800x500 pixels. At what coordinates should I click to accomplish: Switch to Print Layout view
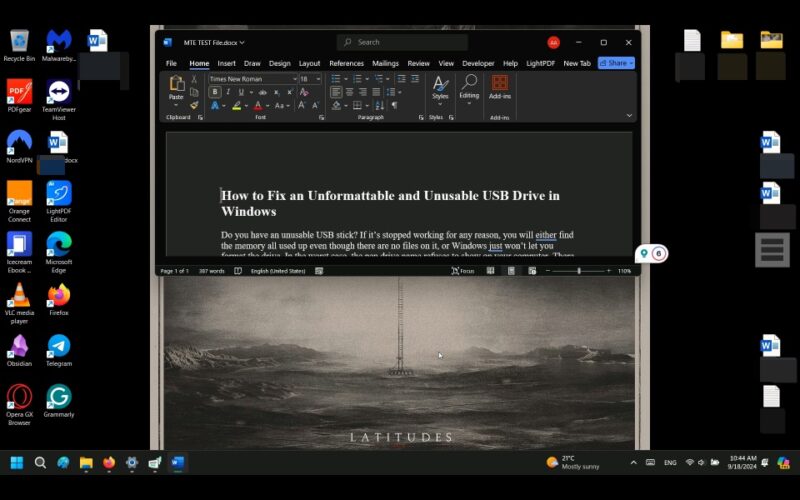[x=511, y=271]
